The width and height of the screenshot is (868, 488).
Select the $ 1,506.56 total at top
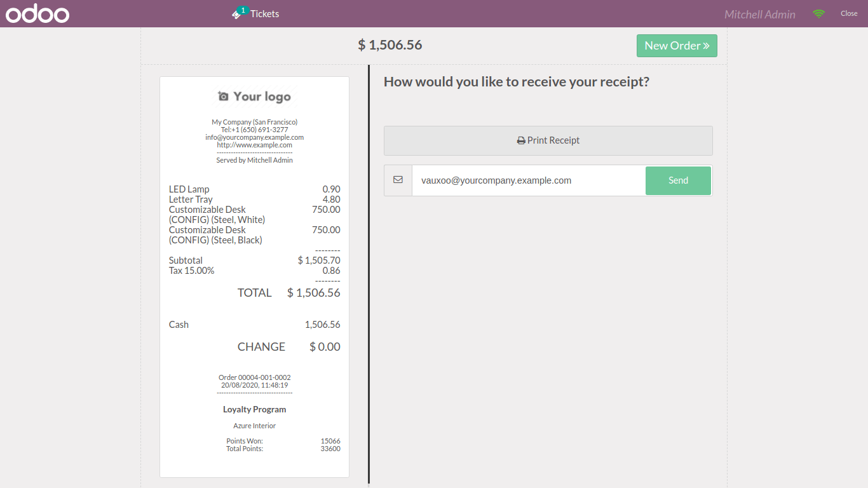pos(390,45)
